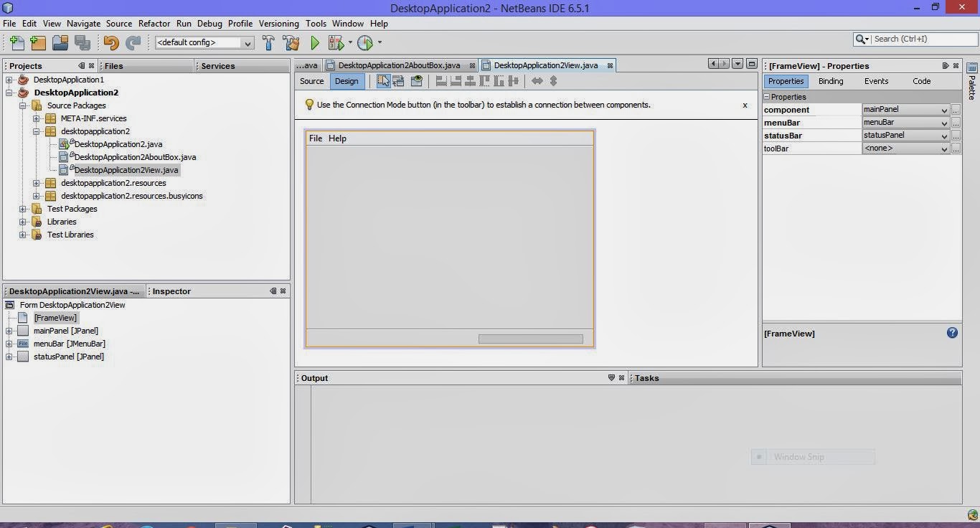980x528 pixels.
Task: Profile the main project with the clock icon
Action: point(365,42)
